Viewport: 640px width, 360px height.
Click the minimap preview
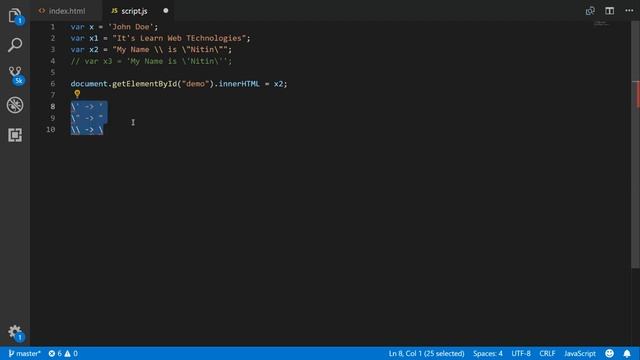pos(602,24)
